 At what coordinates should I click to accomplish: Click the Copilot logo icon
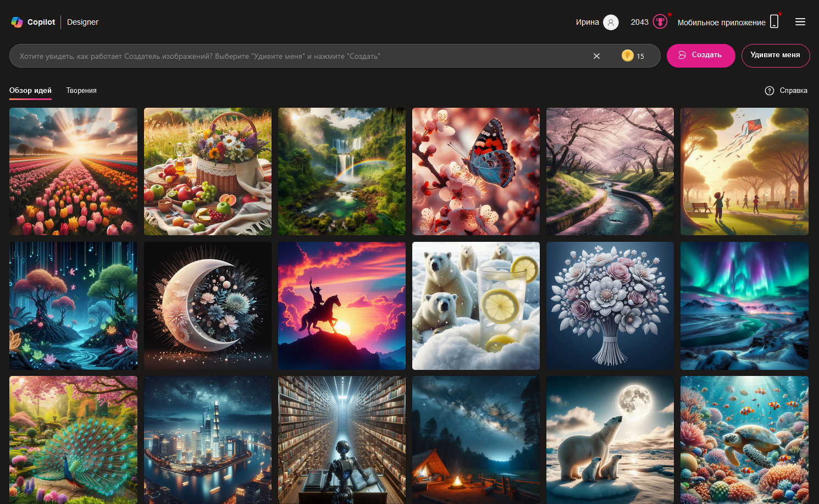(x=17, y=22)
